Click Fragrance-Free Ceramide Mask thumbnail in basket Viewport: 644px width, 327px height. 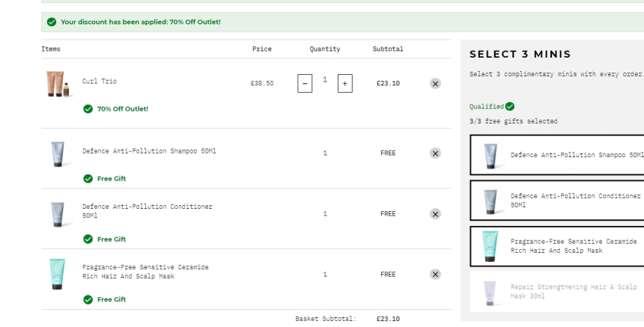[x=57, y=274]
